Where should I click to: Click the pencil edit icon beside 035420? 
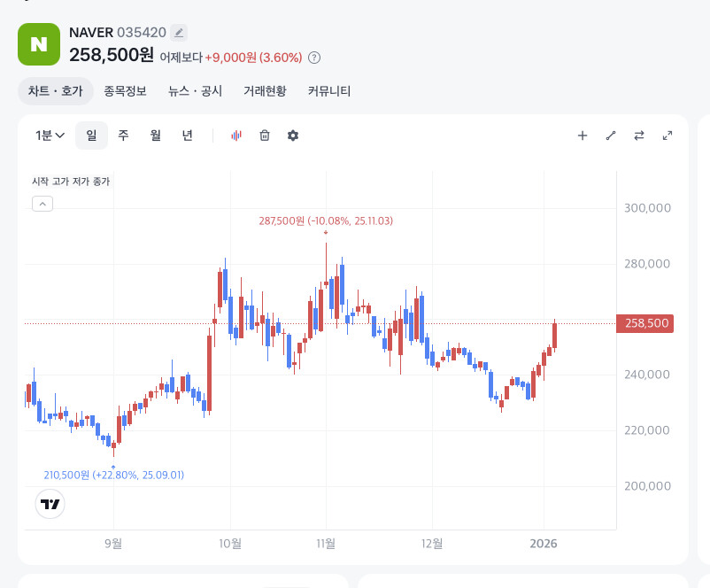tap(179, 33)
